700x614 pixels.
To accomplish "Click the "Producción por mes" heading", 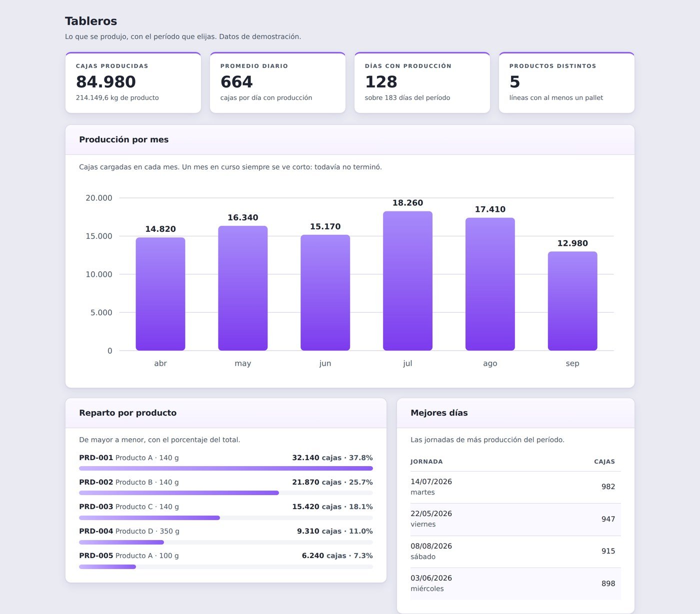I will click(124, 140).
